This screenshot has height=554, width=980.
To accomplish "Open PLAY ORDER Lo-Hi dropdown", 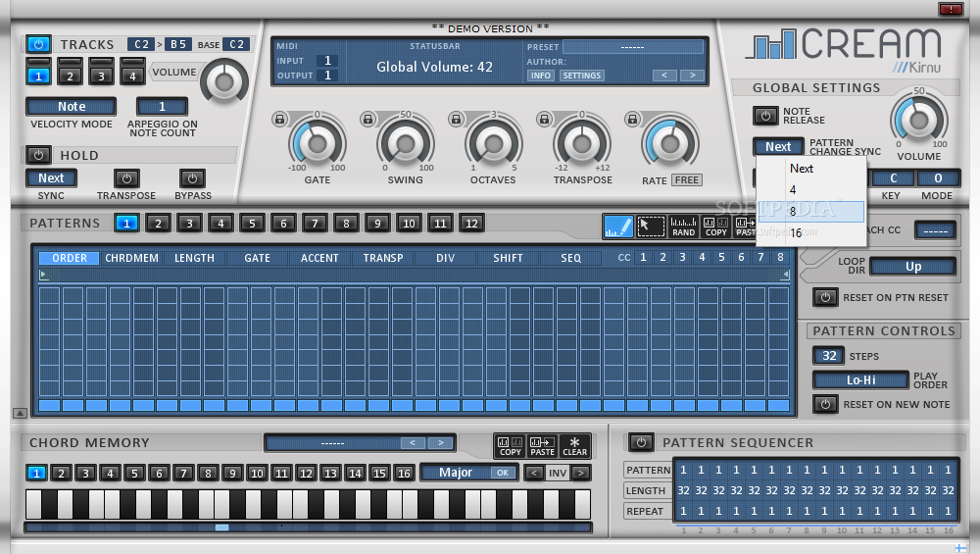I will [x=860, y=380].
